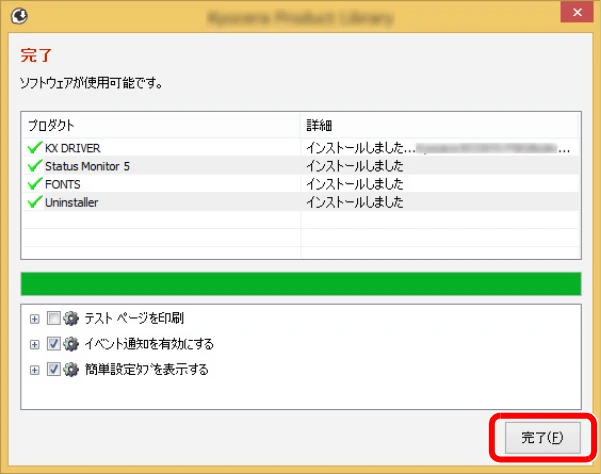Click gear icon beside テスト ページを印刷
The image size is (601, 474).
[x=71, y=318]
